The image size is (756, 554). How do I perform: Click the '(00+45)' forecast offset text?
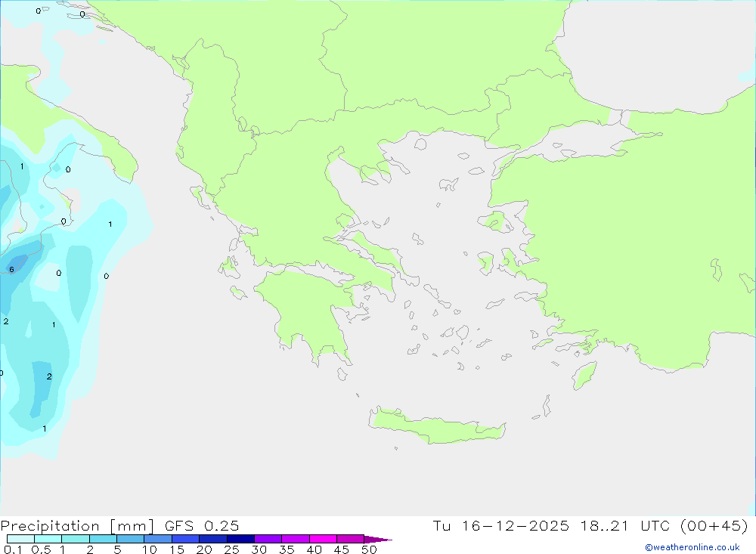point(715,526)
